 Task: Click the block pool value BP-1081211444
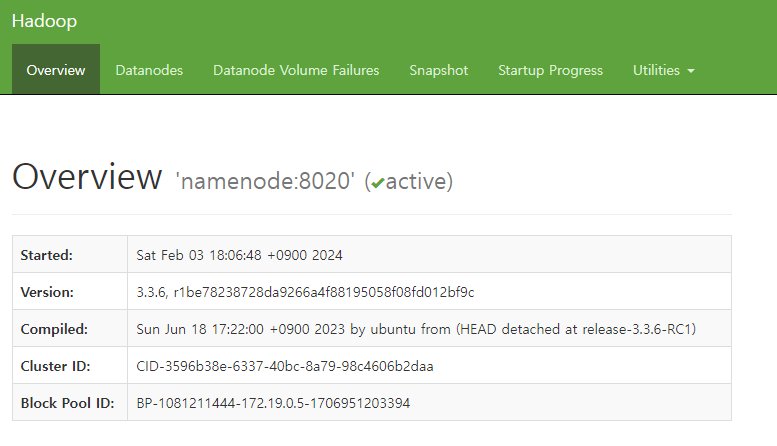273,403
